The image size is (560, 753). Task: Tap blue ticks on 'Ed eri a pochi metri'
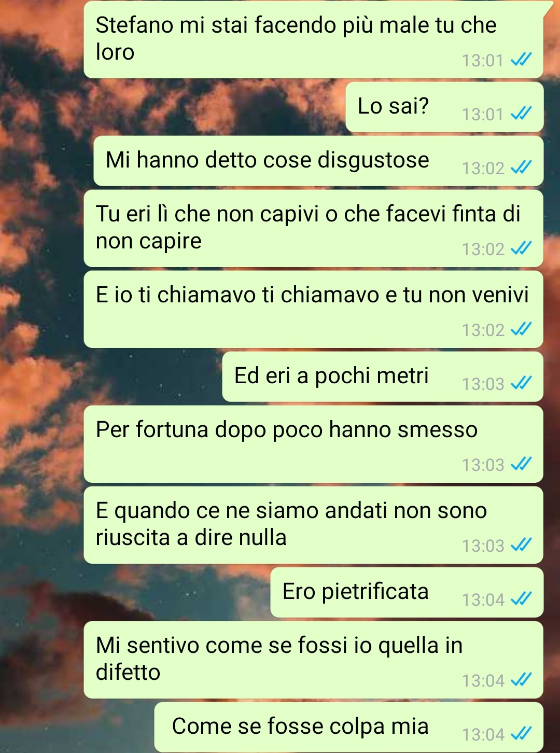tap(521, 383)
